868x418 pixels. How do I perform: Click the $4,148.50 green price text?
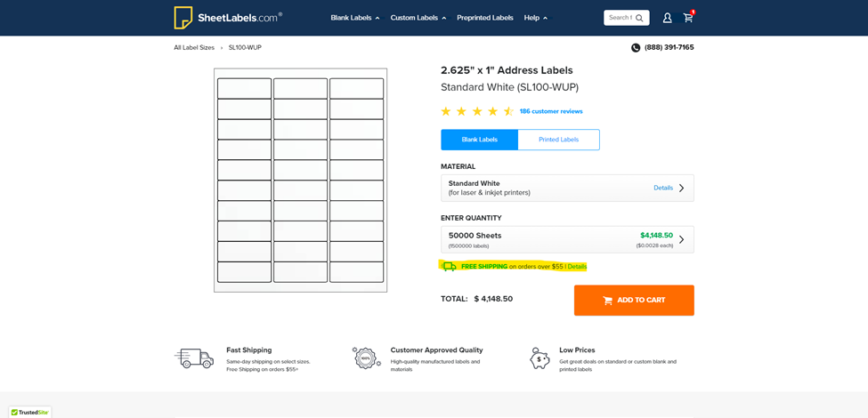pos(656,235)
